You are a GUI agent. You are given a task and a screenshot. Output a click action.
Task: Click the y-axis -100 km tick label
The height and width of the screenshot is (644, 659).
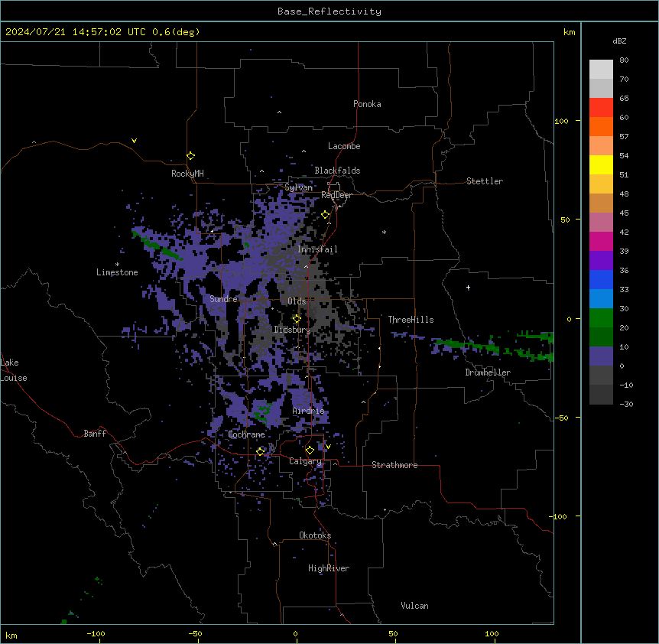(x=558, y=516)
